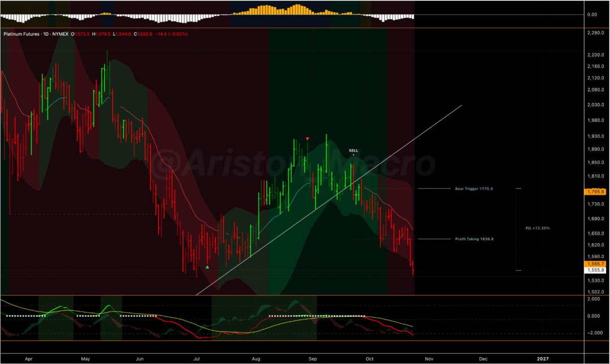Screen dimensions: 610x364
Task: Click the 1,690.0 price axis label
Action: point(596,219)
